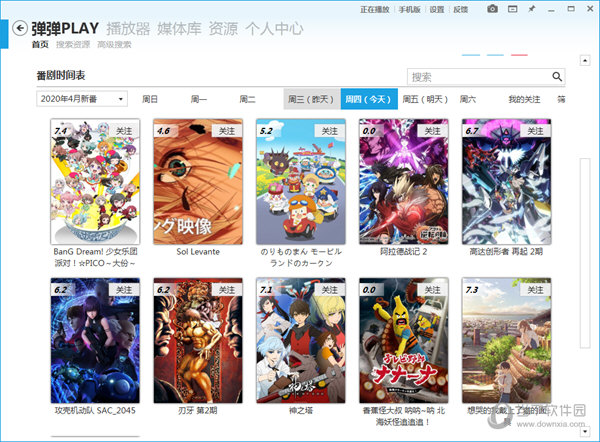Open the 高达创形者 再起 poster
This screenshot has height=442, width=600.
[507, 181]
